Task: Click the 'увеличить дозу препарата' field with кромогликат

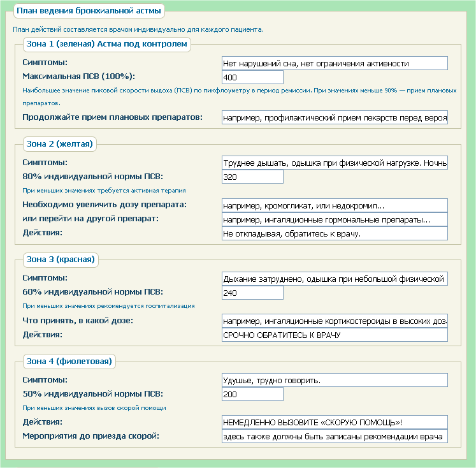Action: [335, 205]
